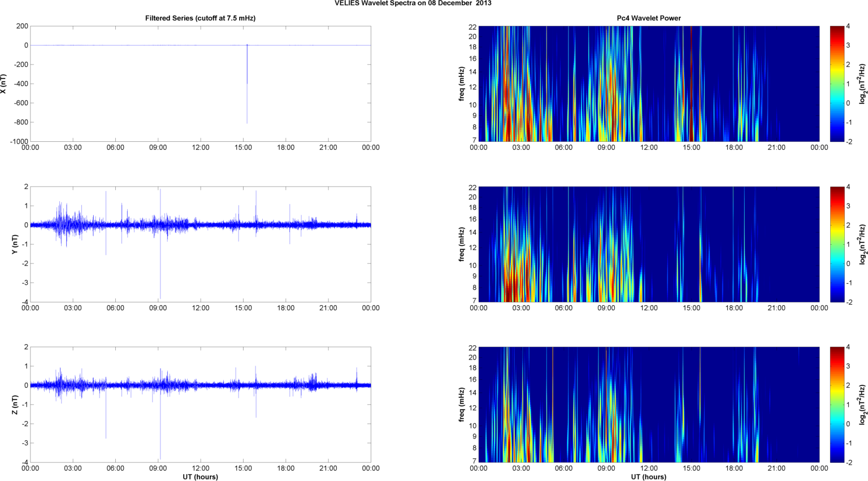This screenshot has width=868, height=481.
Task: Click the 12:00 tick label under the X series
Action: 201,148
